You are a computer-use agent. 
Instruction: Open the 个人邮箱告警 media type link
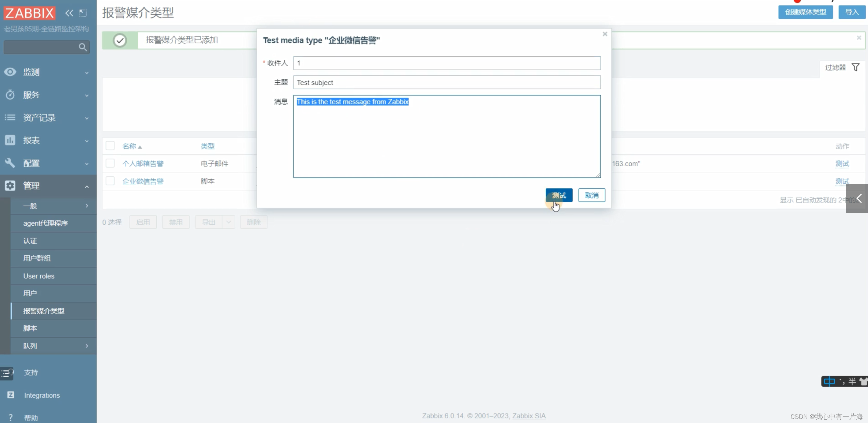(x=143, y=164)
